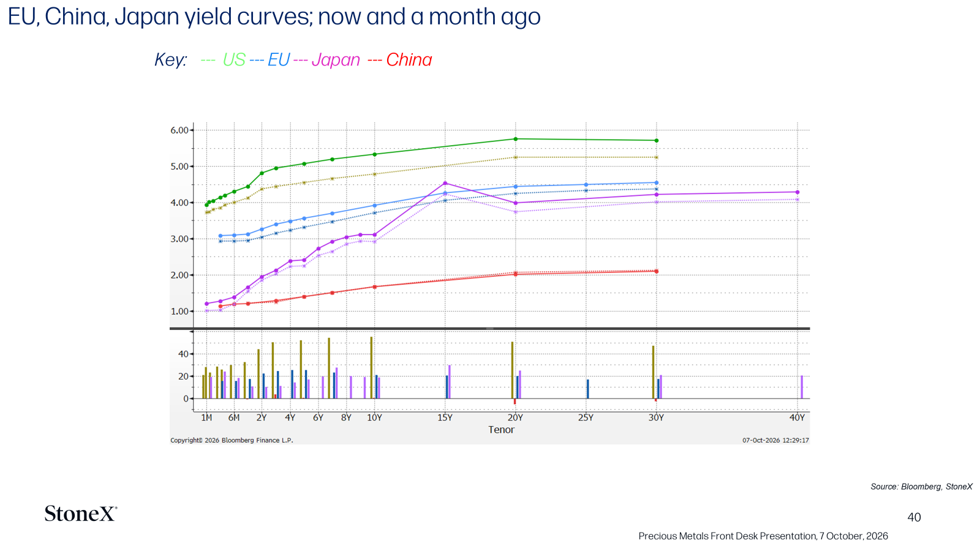
Task: Click the 6.00 y-axis label
Action: [x=179, y=130]
